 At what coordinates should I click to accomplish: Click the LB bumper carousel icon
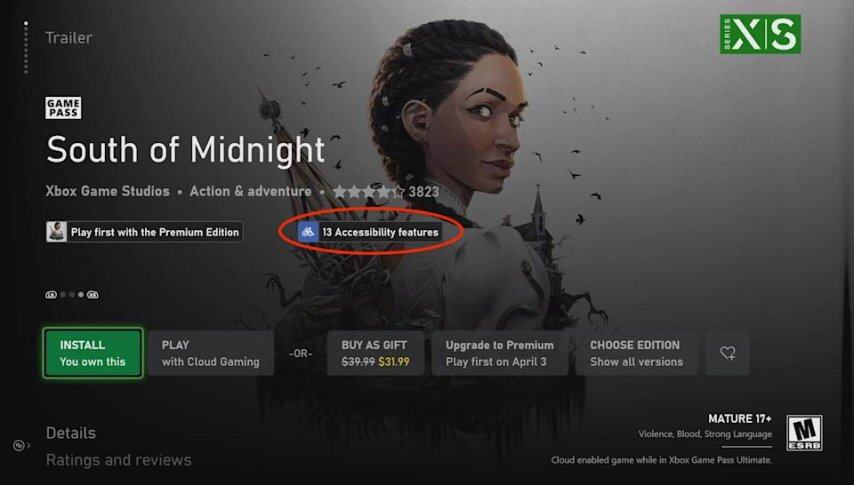(51, 295)
